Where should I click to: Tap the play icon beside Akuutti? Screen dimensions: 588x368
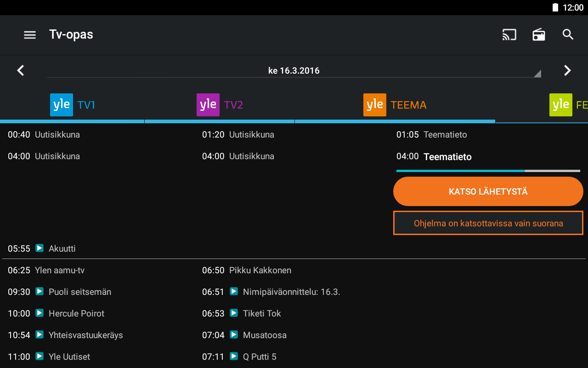pos(40,248)
